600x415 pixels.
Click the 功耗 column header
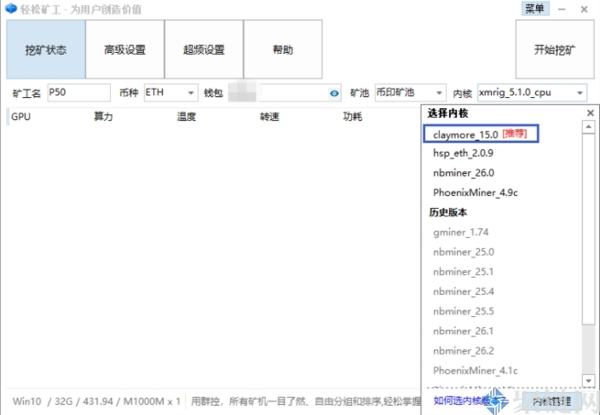pos(352,117)
